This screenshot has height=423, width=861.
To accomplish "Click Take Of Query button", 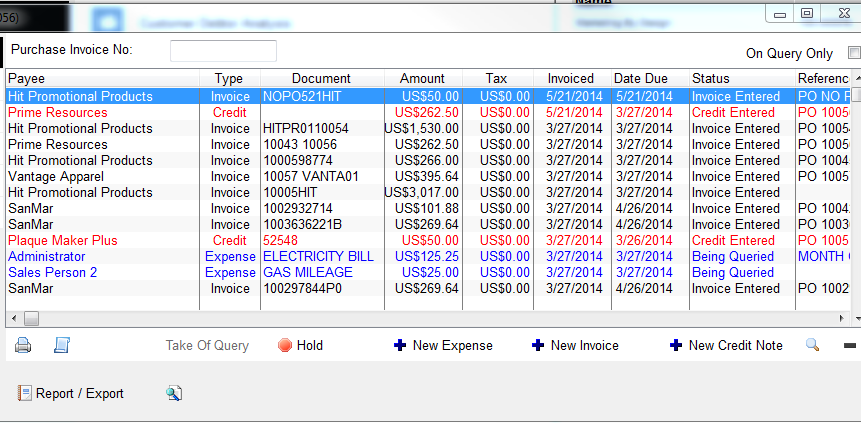I will (x=207, y=346).
